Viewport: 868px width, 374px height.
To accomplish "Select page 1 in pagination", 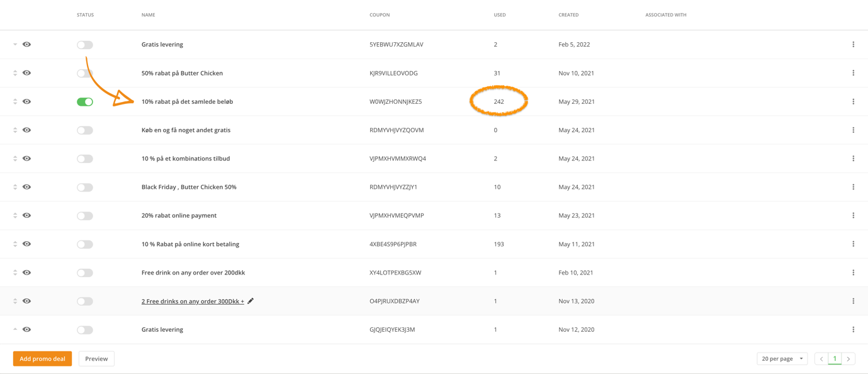I will (835, 359).
